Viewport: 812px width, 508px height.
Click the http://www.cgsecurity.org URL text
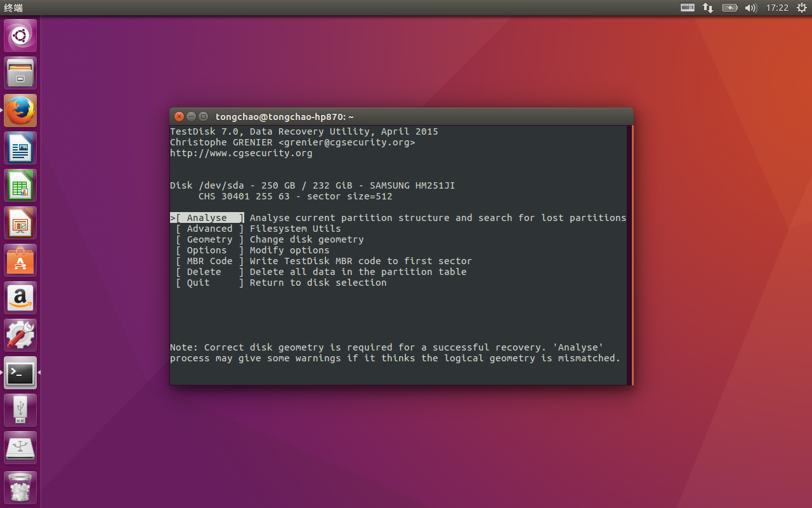(x=241, y=153)
